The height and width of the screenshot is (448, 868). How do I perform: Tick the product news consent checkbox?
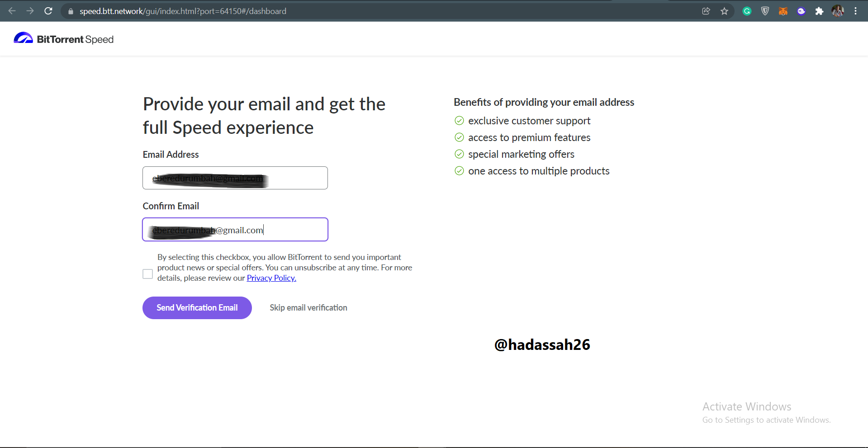147,274
